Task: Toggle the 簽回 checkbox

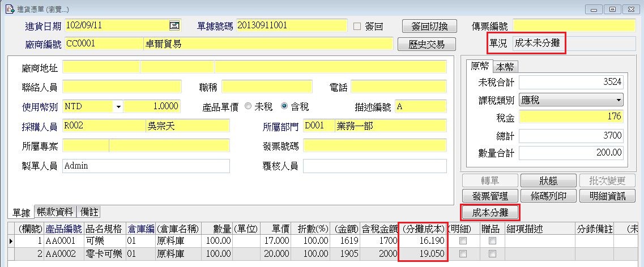Action: click(357, 26)
